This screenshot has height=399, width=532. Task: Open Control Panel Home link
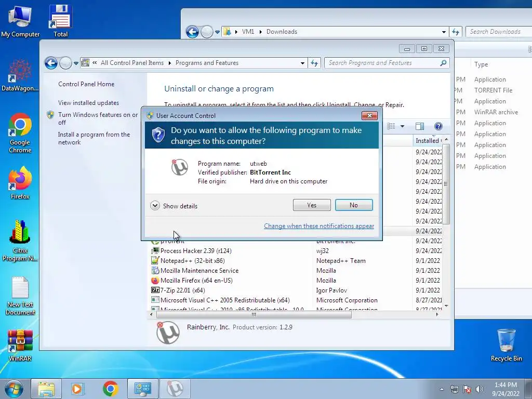tap(86, 84)
